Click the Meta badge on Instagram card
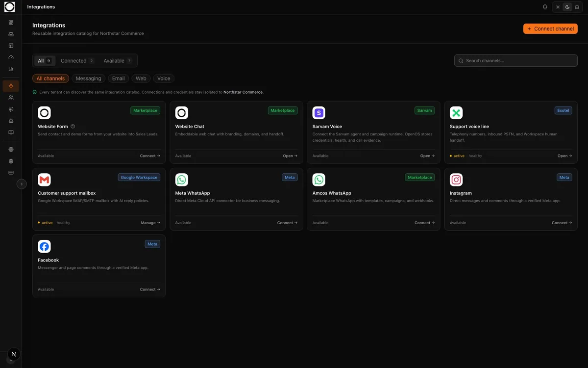Screen dimensions: 588x368 click(564, 177)
